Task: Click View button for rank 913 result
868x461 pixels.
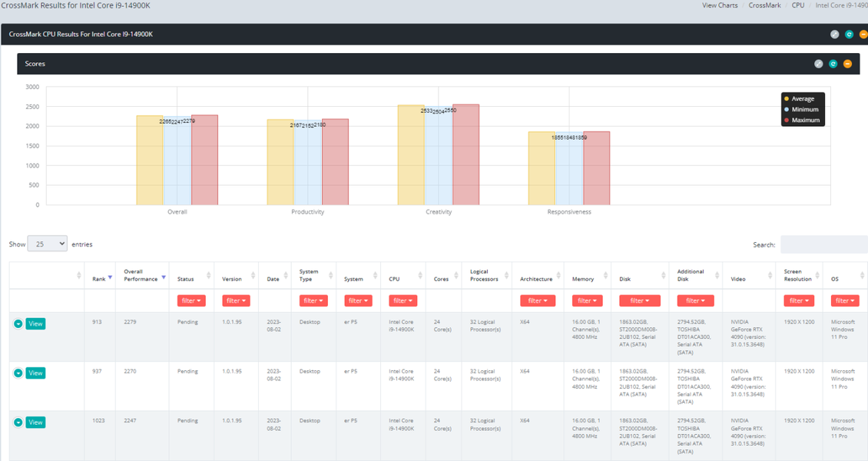Action: pos(35,323)
